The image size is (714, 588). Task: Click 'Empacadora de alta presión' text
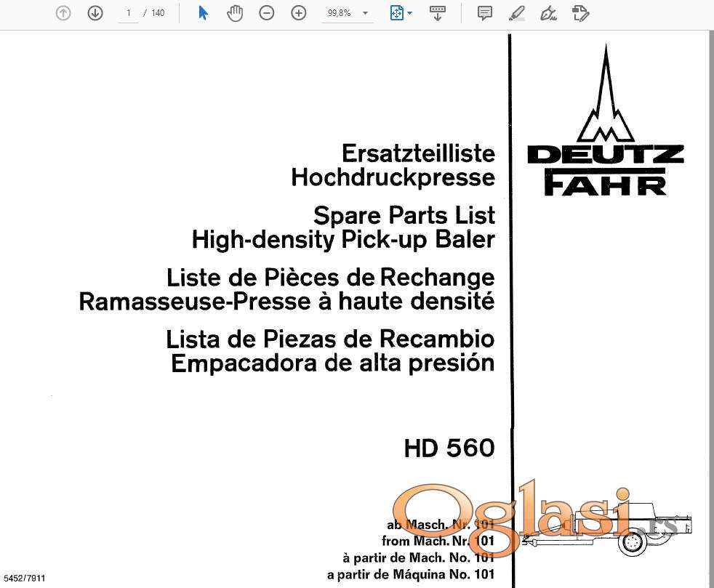[x=333, y=363]
